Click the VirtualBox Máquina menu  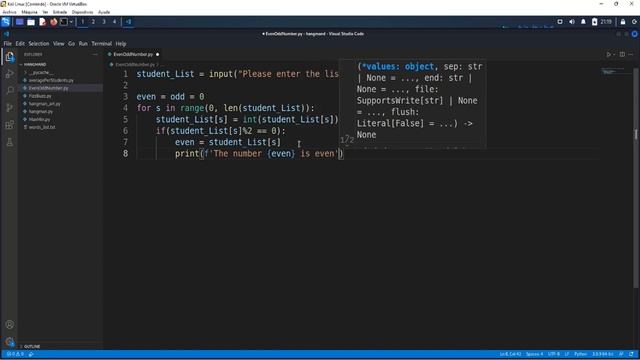[x=29, y=12]
